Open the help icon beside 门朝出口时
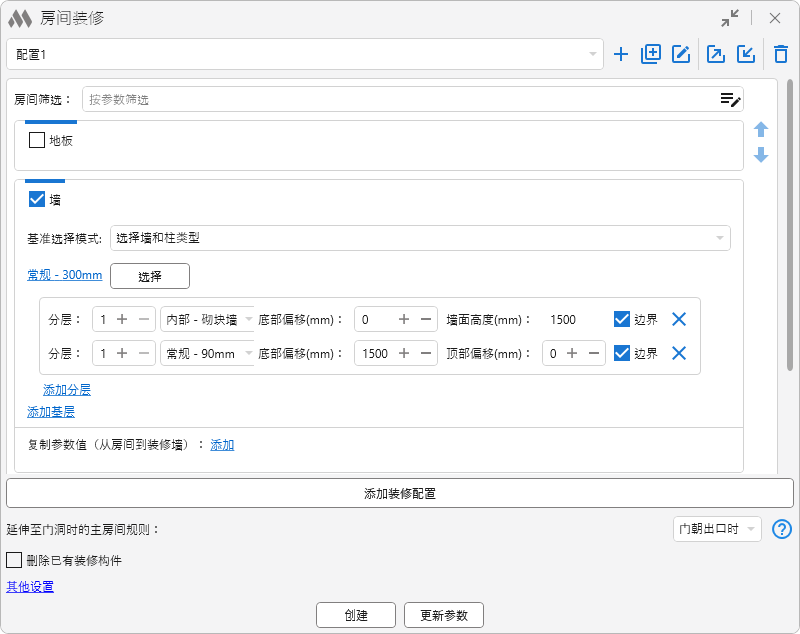The height and width of the screenshot is (634, 800). (782, 529)
